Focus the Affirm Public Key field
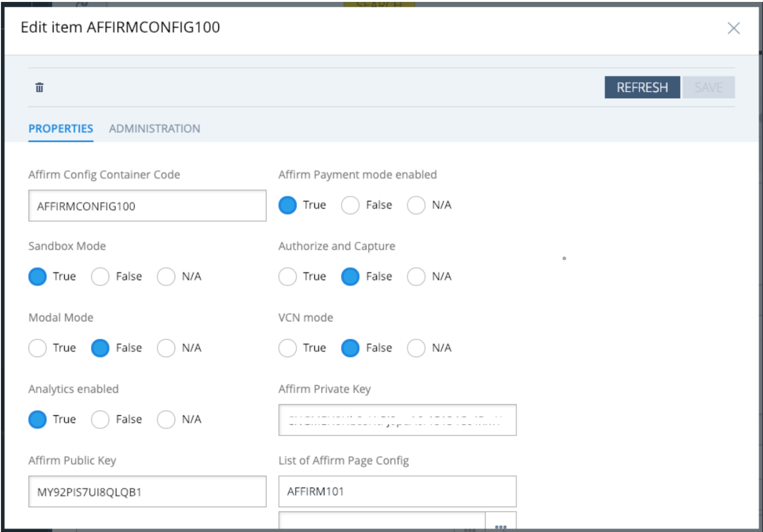 coord(147,491)
